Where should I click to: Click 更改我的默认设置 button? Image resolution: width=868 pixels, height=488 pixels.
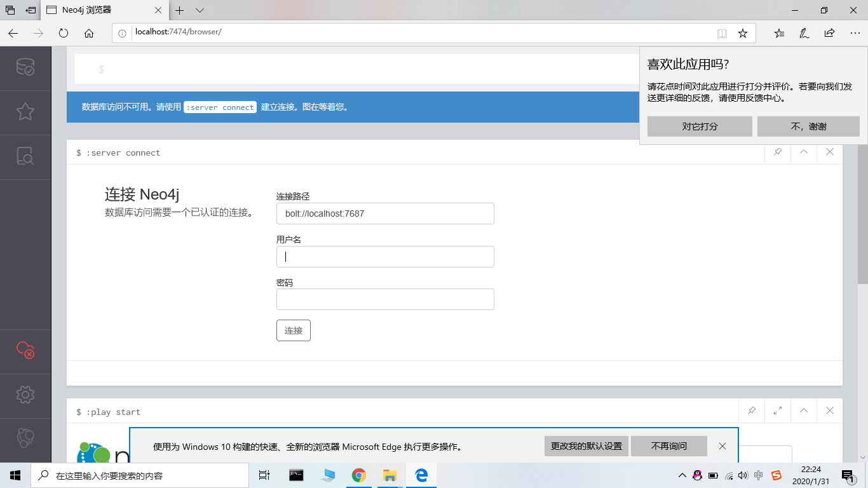click(587, 446)
